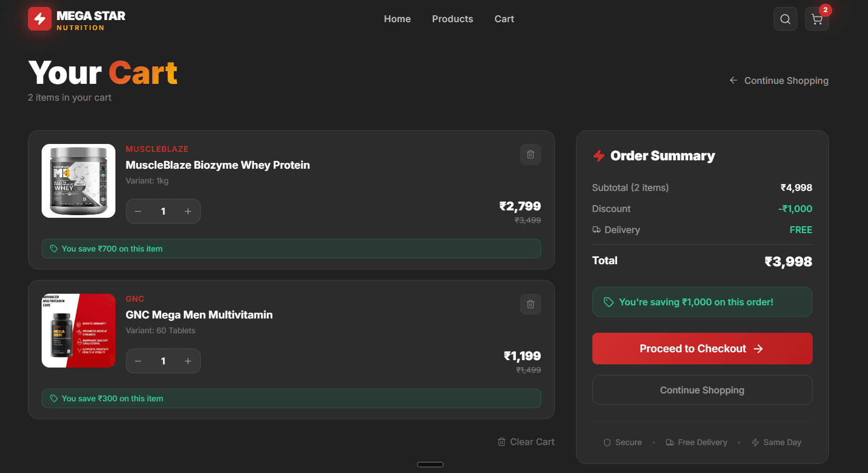Open MuscleBlaze Whey Protein product image
868x473 pixels.
pyautogui.click(x=79, y=181)
